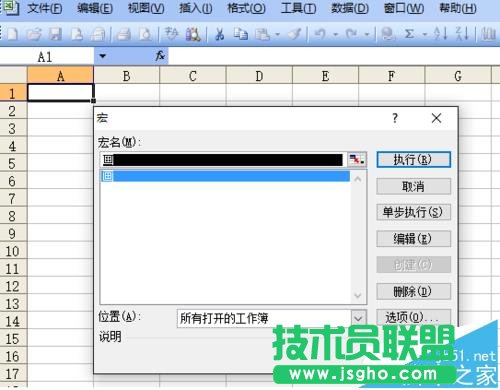Image resolution: width=500 pixels, height=390 pixels.
Task: Close the 宏 dialog with X
Action: 436,118
